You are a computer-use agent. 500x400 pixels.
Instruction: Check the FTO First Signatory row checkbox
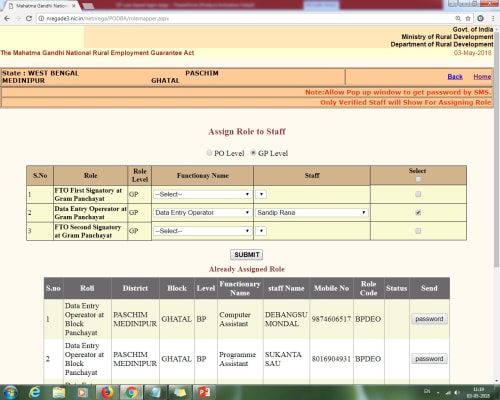click(x=418, y=194)
